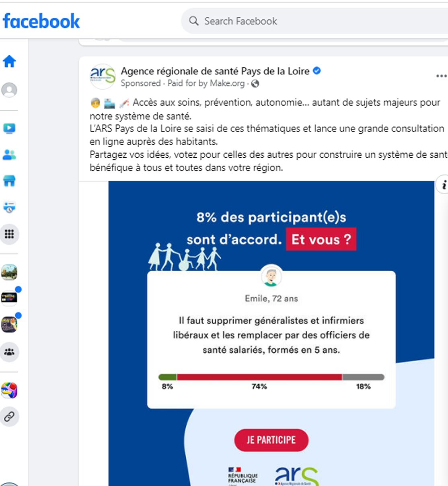Click the ARS page profile picture
The image size is (448, 486).
click(103, 76)
